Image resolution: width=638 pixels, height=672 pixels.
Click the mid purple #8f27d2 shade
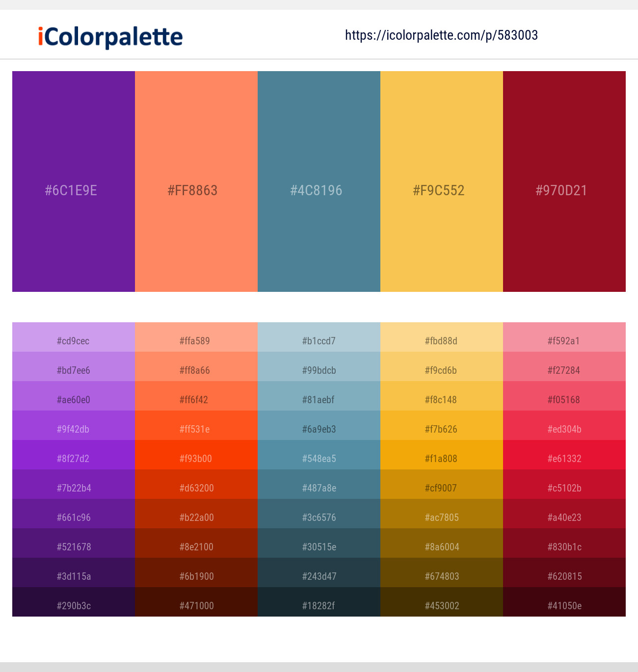73,459
